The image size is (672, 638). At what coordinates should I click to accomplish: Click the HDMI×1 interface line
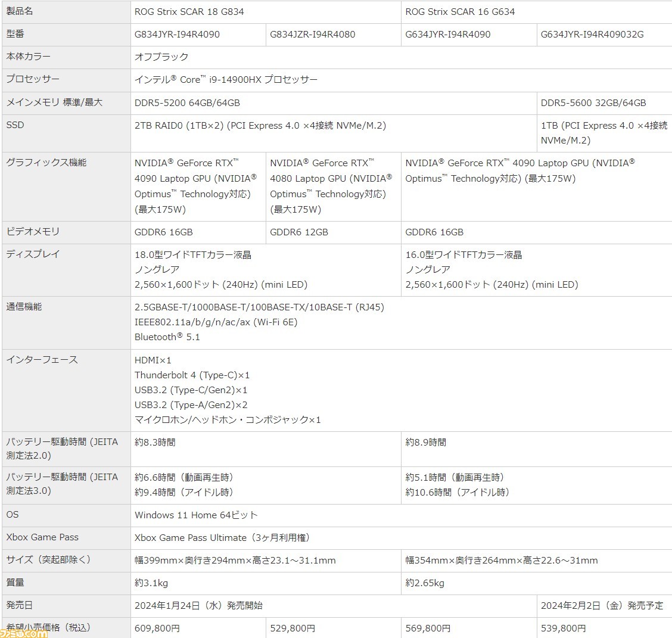153,360
